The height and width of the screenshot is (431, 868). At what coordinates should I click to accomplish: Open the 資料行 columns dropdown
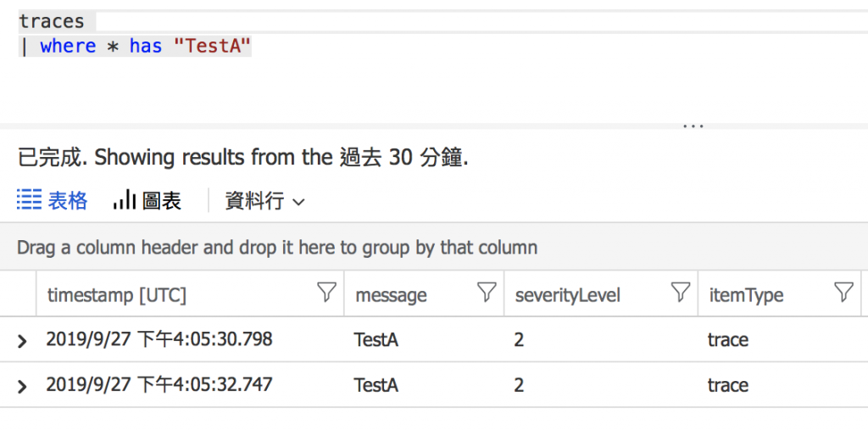click(264, 201)
